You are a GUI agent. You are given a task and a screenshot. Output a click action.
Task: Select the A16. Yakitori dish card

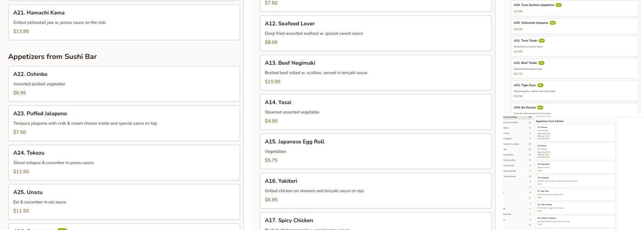tap(375, 190)
